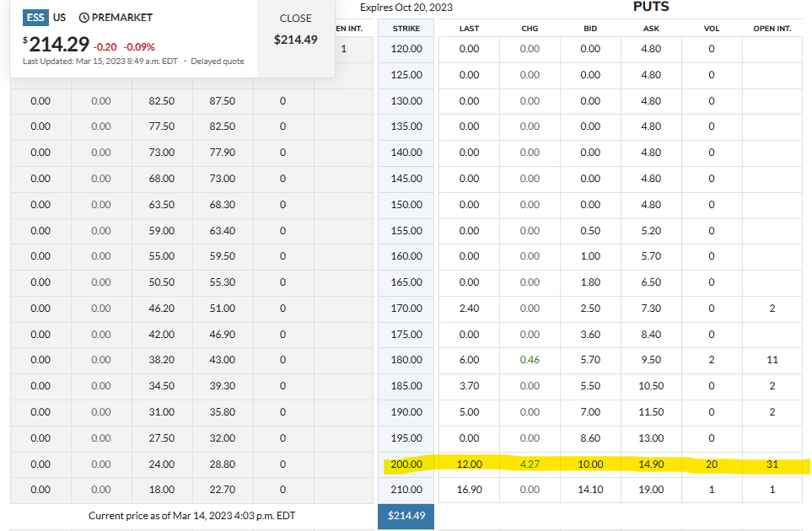Click the puts BID column header
The width and height of the screenshot is (812, 531).
(x=590, y=28)
